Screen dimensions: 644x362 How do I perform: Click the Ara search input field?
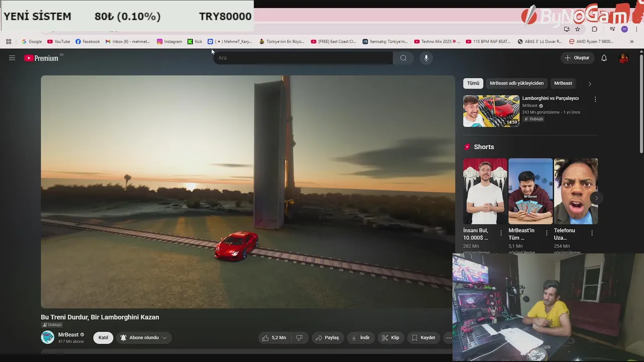[x=303, y=58]
